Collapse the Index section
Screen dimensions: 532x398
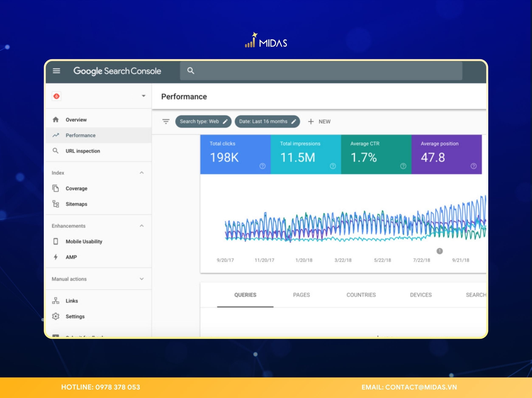pyautogui.click(x=142, y=173)
